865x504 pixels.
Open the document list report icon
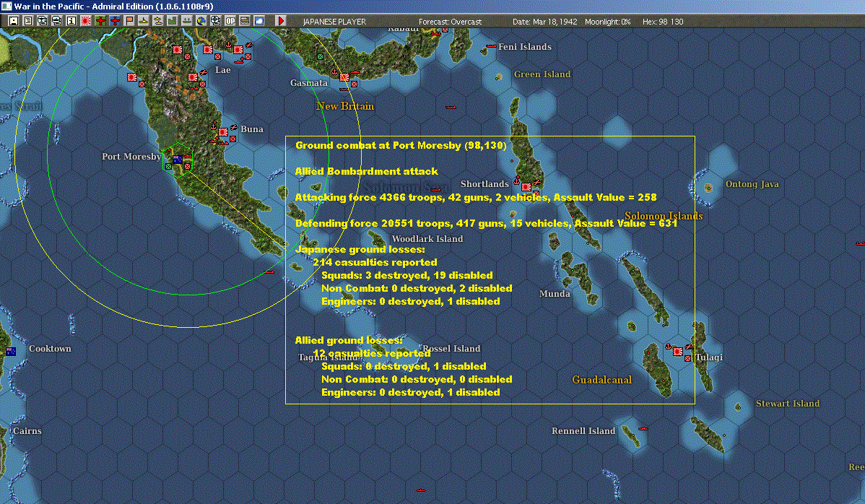28,21
